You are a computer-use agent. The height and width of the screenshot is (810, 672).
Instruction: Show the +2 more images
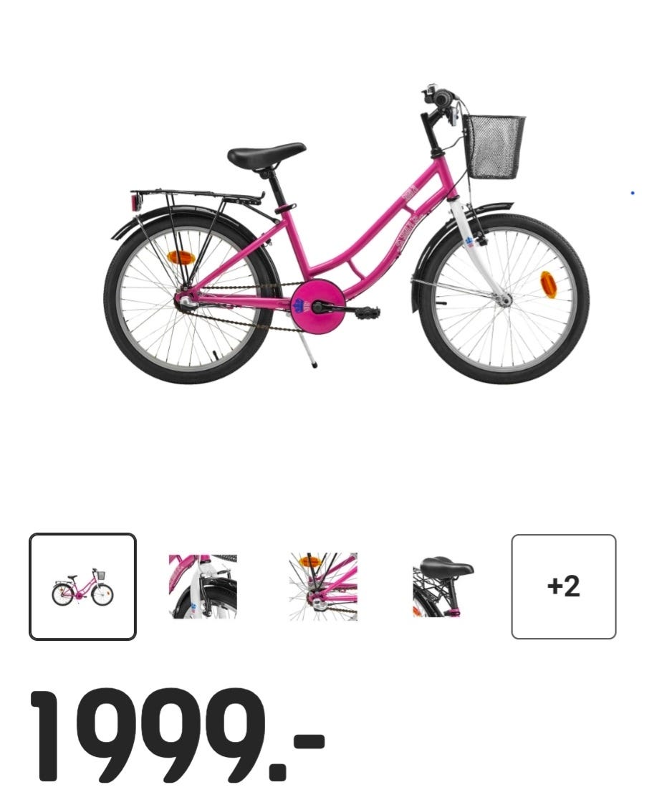click(x=564, y=587)
